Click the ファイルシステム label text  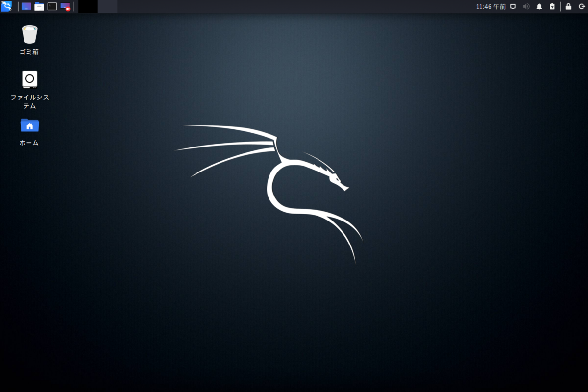point(29,101)
